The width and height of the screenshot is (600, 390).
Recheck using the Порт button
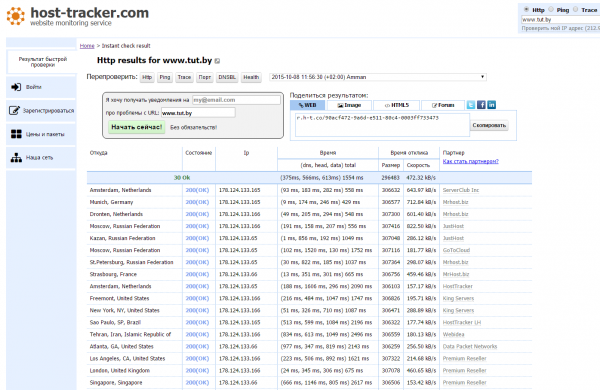[205, 77]
